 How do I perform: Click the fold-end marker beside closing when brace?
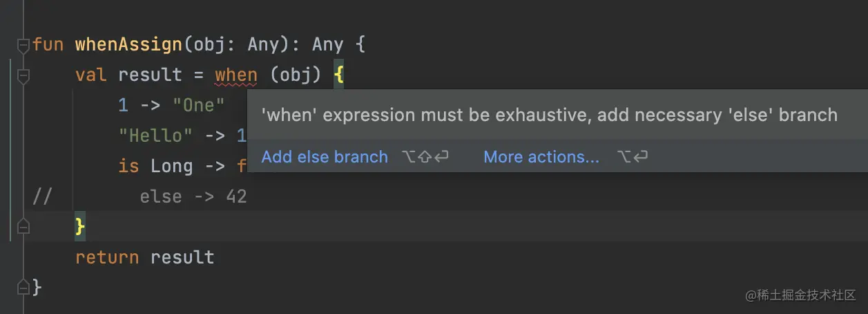23,226
